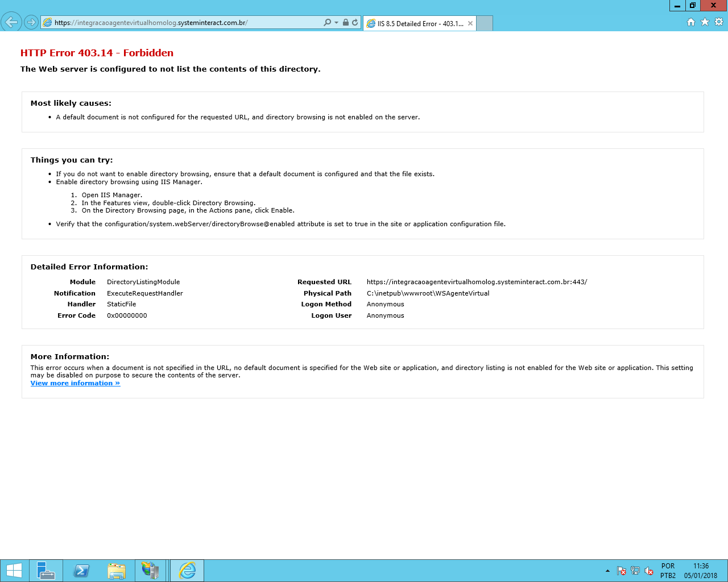This screenshot has height=582, width=728.
Task: Click the Detailed Error Information heading
Action: (89, 267)
